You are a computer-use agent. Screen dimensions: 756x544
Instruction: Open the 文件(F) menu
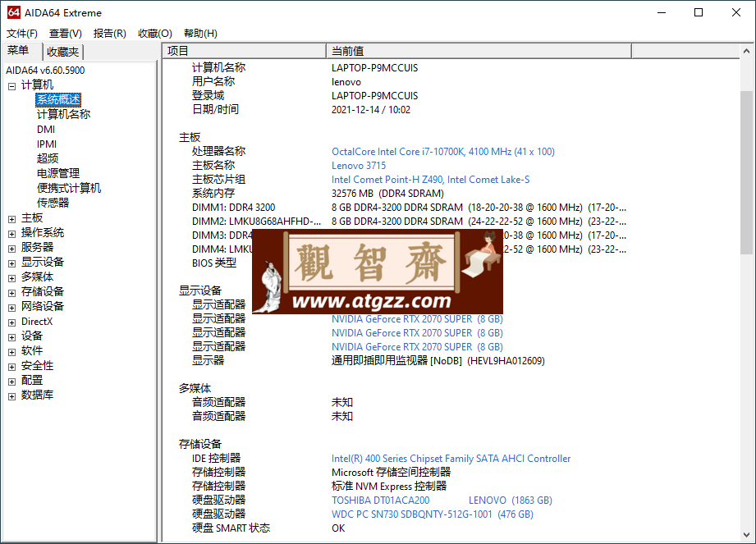pyautogui.click(x=21, y=34)
